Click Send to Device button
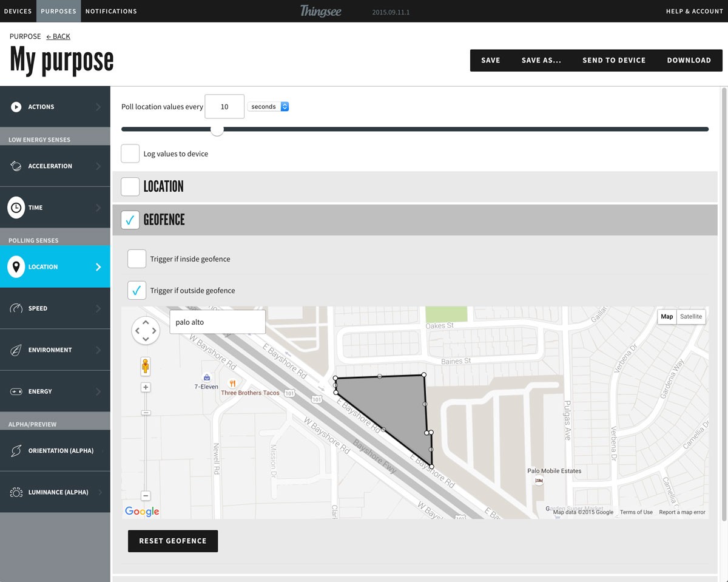The image size is (728, 582). (614, 60)
